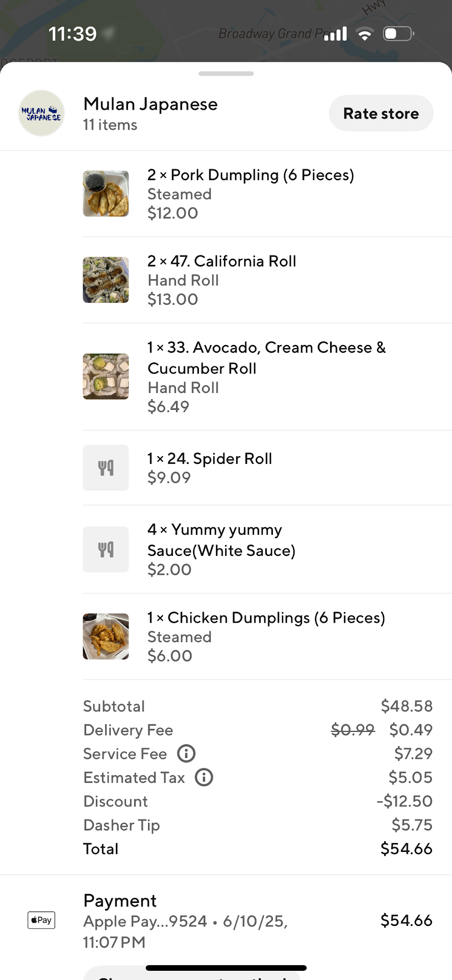Tap the 11:39 clock in status bar
Image resolution: width=452 pixels, height=980 pixels.
72,34
